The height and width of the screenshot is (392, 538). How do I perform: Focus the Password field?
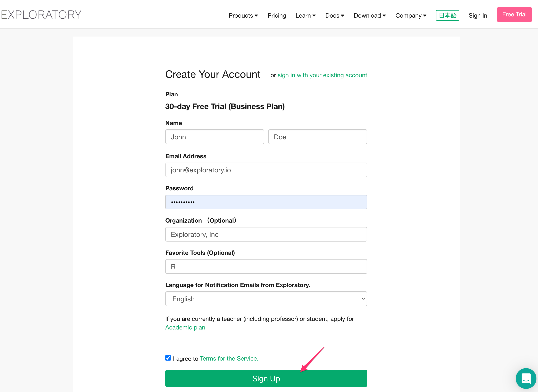pos(266,202)
